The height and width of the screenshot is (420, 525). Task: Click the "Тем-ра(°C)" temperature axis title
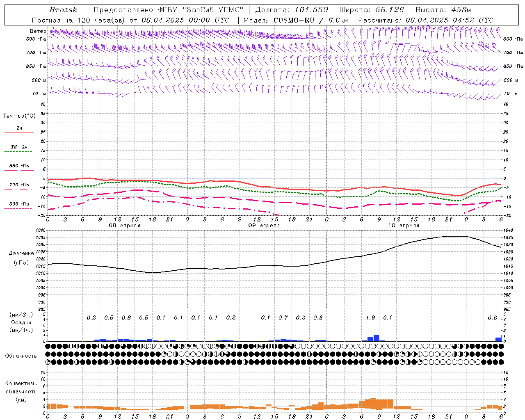pos(19,116)
